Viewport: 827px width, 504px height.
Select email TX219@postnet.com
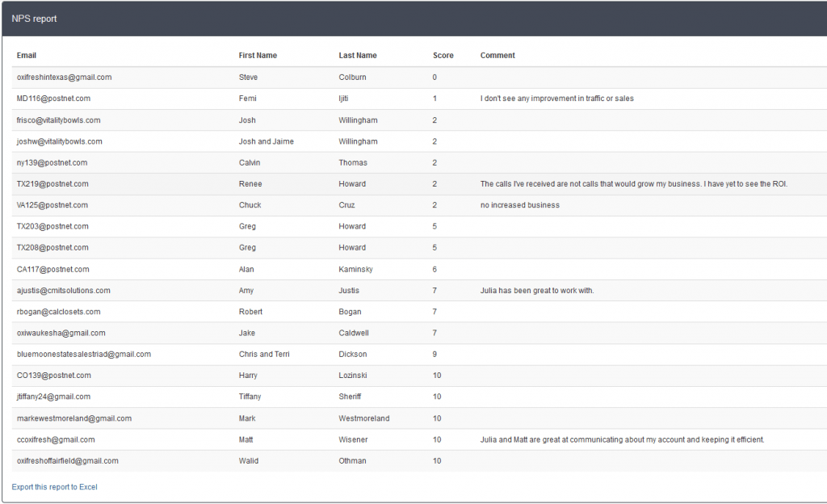click(52, 184)
